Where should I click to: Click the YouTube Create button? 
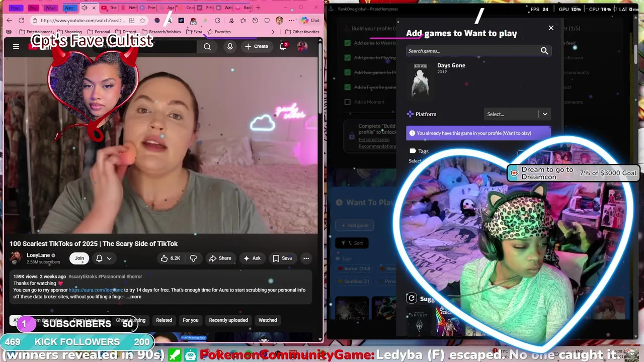pyautogui.click(x=257, y=46)
